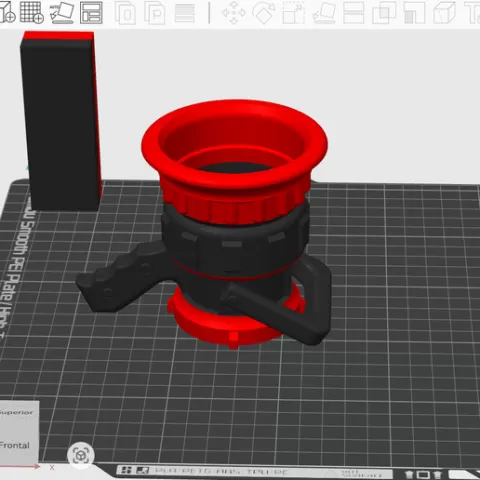The image size is (480, 480).
Task: Click the round reset-view cube icon
Action: (81, 455)
